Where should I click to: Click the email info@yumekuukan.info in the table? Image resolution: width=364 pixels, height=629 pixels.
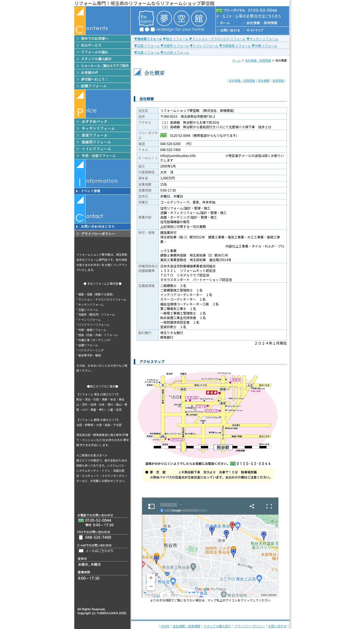tap(178, 156)
